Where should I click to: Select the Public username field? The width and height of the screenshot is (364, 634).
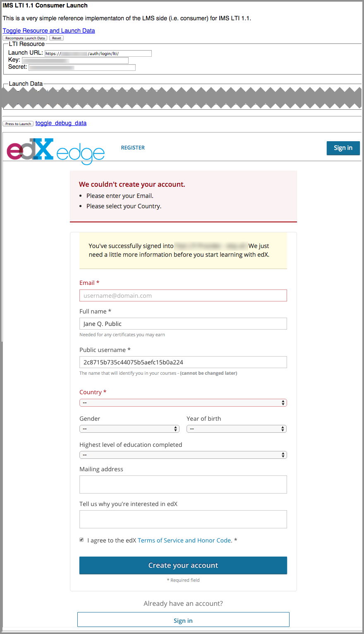183,362
